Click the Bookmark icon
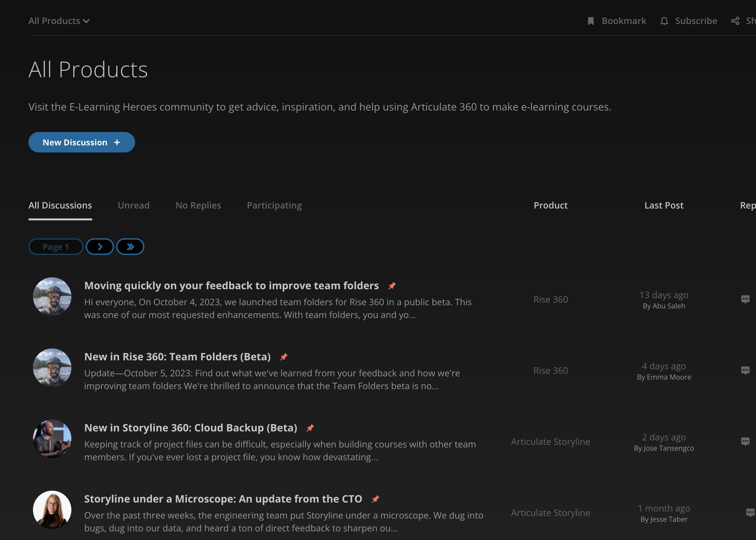This screenshot has width=756, height=540. (x=591, y=21)
